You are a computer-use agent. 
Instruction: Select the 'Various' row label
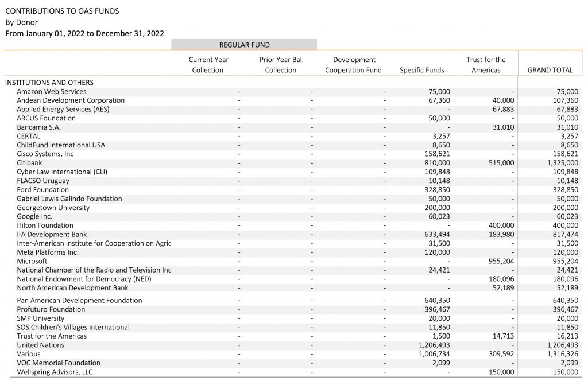coord(29,354)
